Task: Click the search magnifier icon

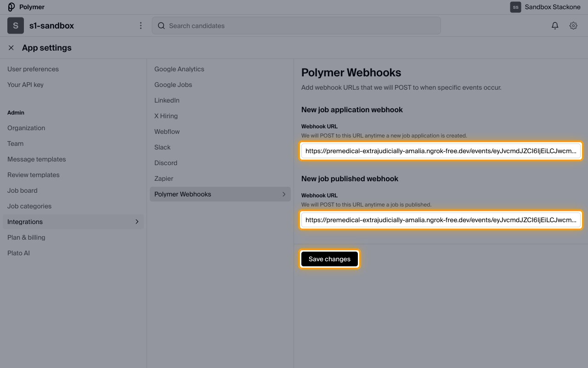Action: (161, 26)
